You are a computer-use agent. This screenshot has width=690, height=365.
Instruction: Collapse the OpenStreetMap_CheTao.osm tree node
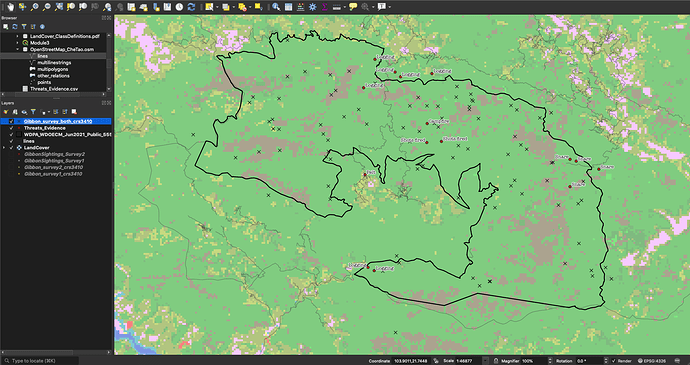click(x=18, y=50)
